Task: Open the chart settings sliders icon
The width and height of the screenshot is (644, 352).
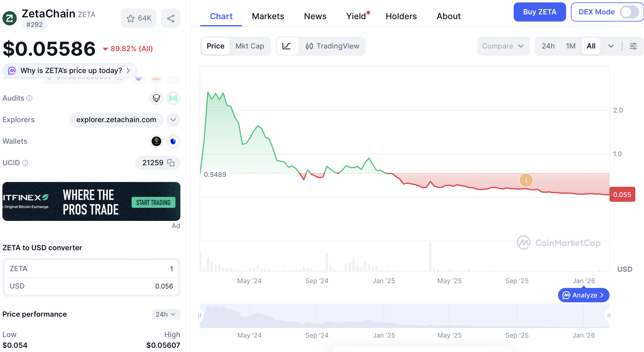Action: point(634,46)
